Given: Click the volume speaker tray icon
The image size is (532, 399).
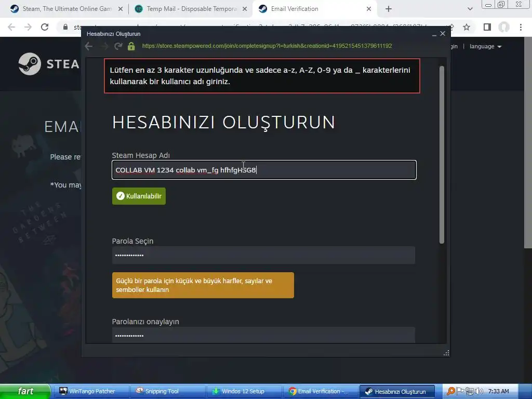Looking at the screenshot, I should coord(479,391).
